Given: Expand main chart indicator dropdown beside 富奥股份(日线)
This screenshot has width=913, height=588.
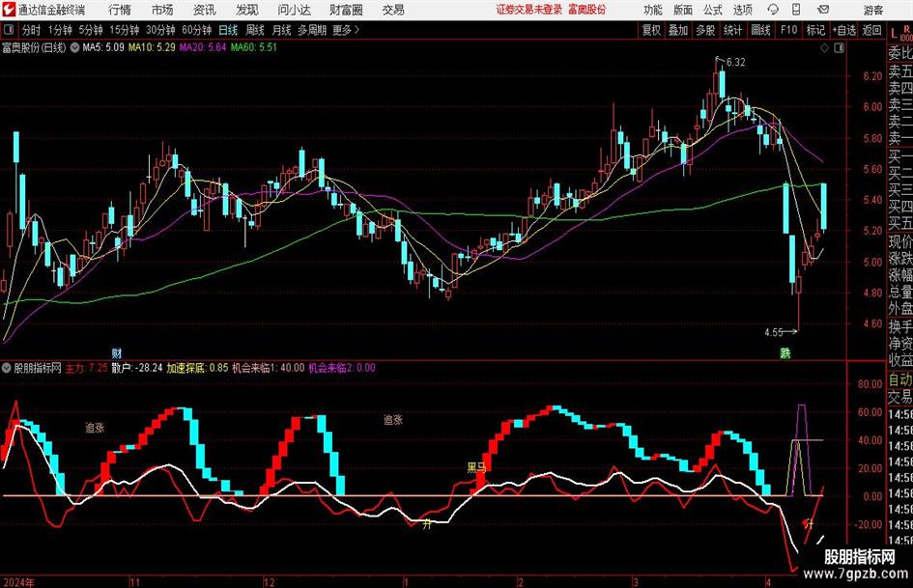Looking at the screenshot, I should point(74,47).
